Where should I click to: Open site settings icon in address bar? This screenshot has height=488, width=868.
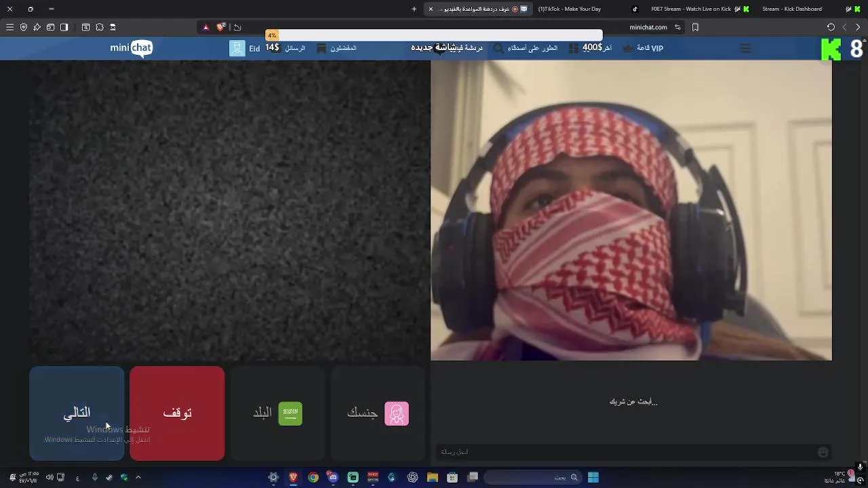click(677, 27)
